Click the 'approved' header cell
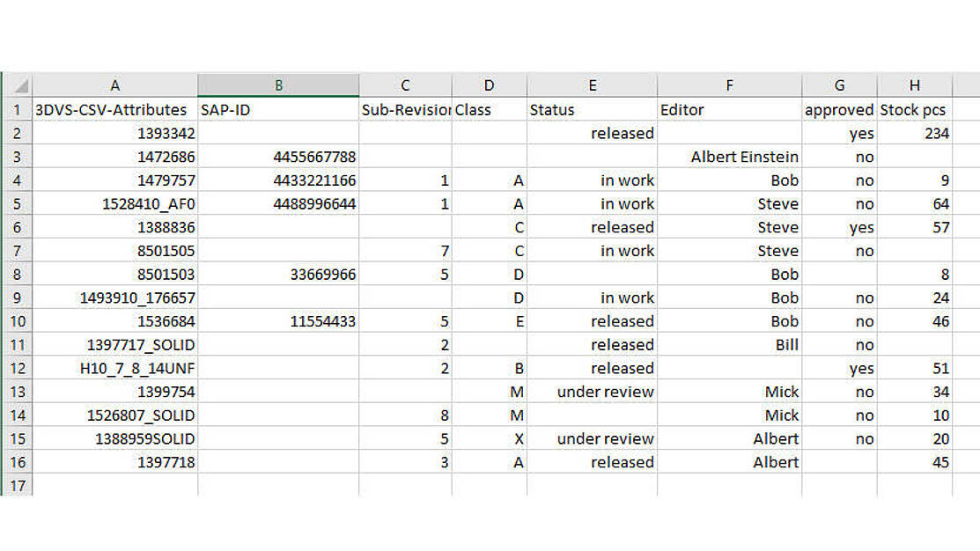 pyautogui.click(x=839, y=110)
